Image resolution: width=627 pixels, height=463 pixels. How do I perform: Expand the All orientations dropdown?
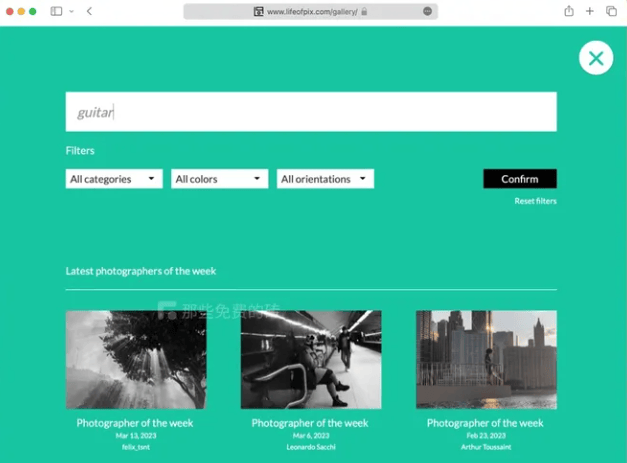325,179
